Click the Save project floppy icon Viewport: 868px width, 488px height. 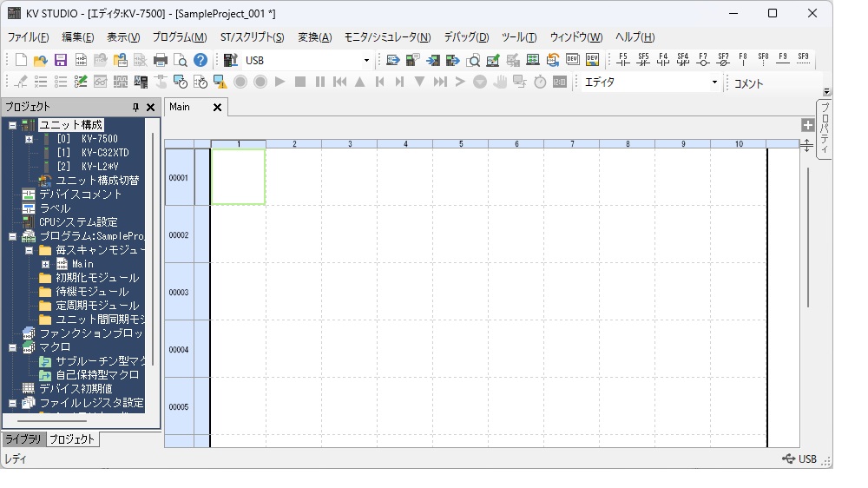tap(61, 60)
